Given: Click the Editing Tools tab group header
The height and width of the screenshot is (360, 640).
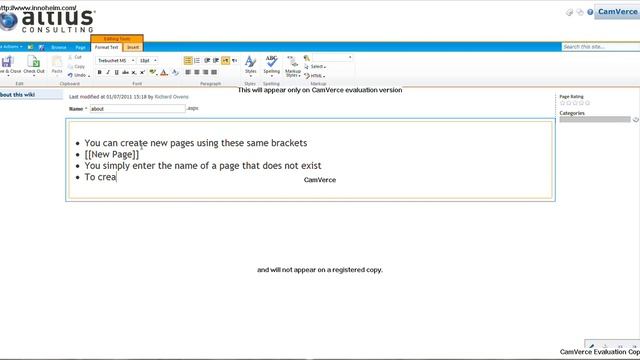Looking at the screenshot, I should pos(117,39).
